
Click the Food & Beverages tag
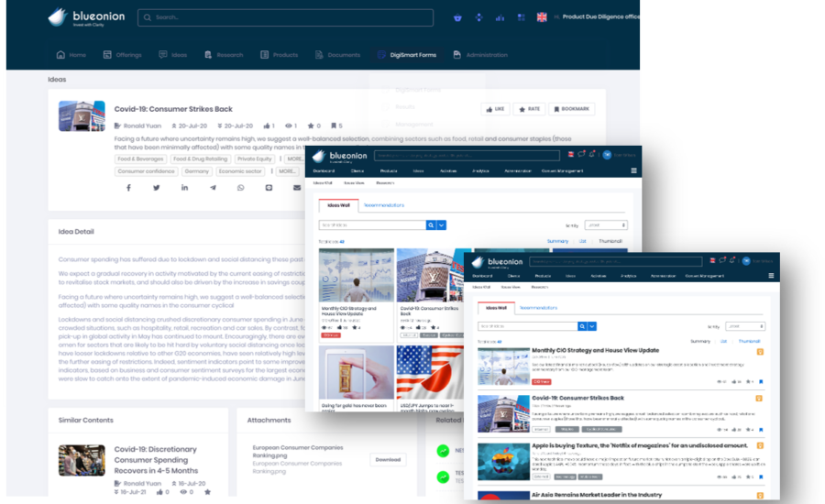click(x=140, y=159)
